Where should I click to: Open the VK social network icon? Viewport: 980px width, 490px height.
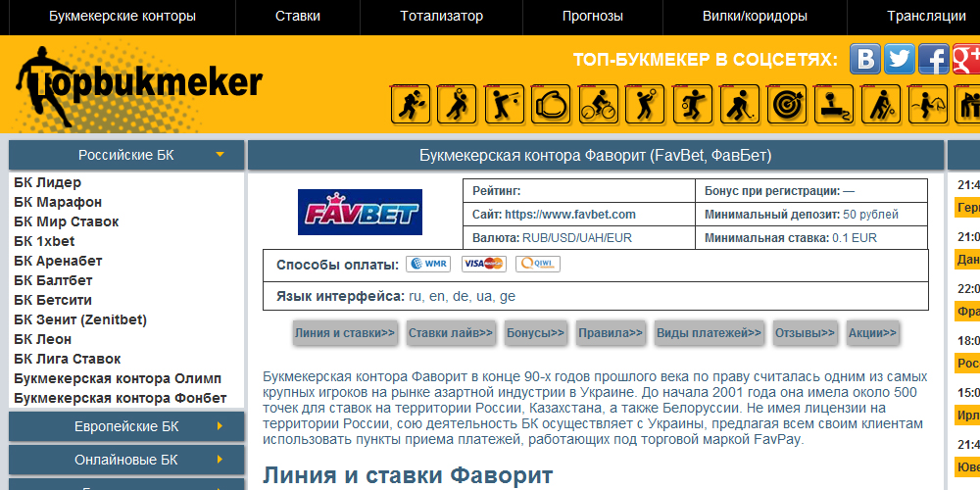pyautogui.click(x=865, y=60)
